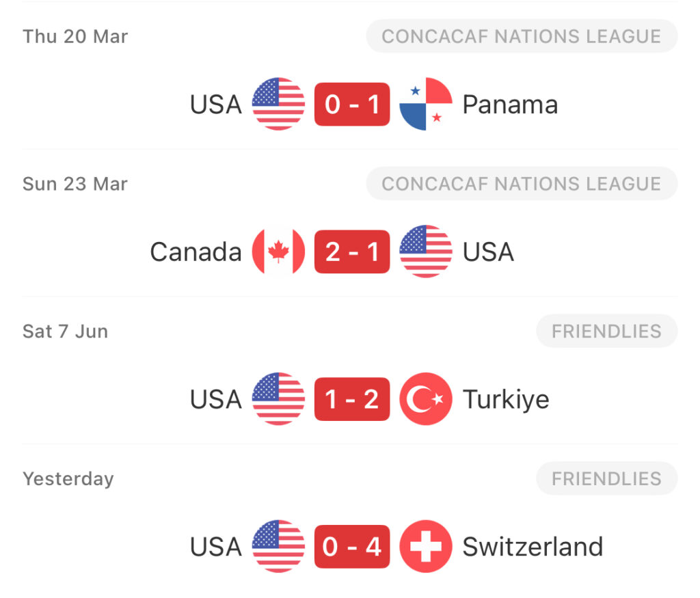This screenshot has width=700, height=598.
Task: Open the 2 - 1 Canada USA score
Action: coord(352,252)
